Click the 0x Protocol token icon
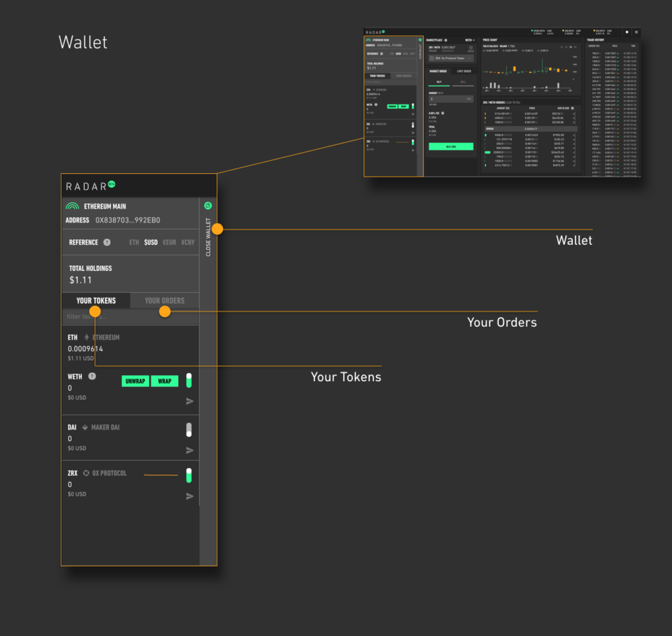This screenshot has width=672, height=636. click(x=86, y=473)
